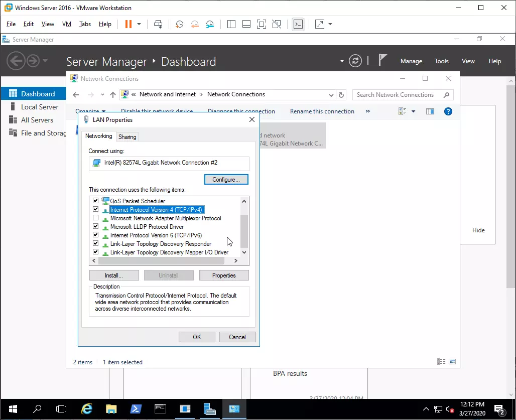
Task: Click the Server Manager forward arrow button
Action: pos(33,61)
